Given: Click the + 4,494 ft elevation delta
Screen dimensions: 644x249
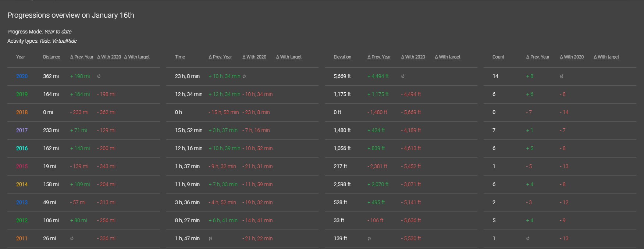Looking at the screenshot, I should [x=378, y=76].
